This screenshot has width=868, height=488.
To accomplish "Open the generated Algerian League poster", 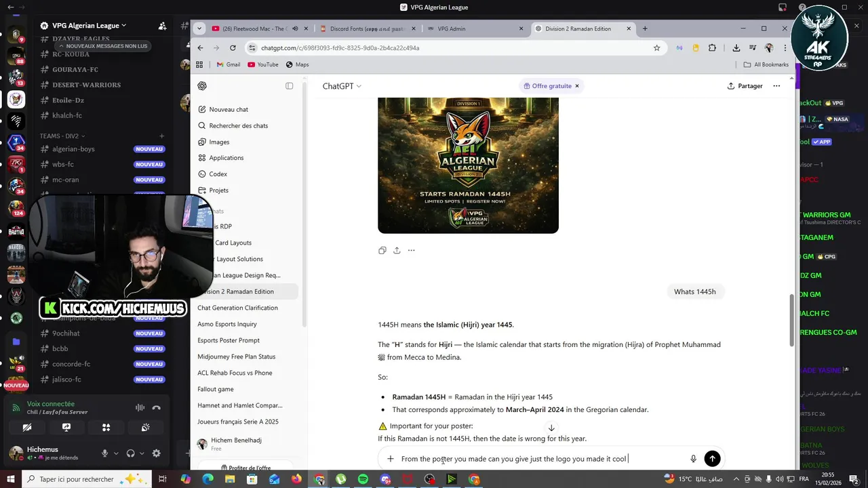I will click(x=468, y=165).
